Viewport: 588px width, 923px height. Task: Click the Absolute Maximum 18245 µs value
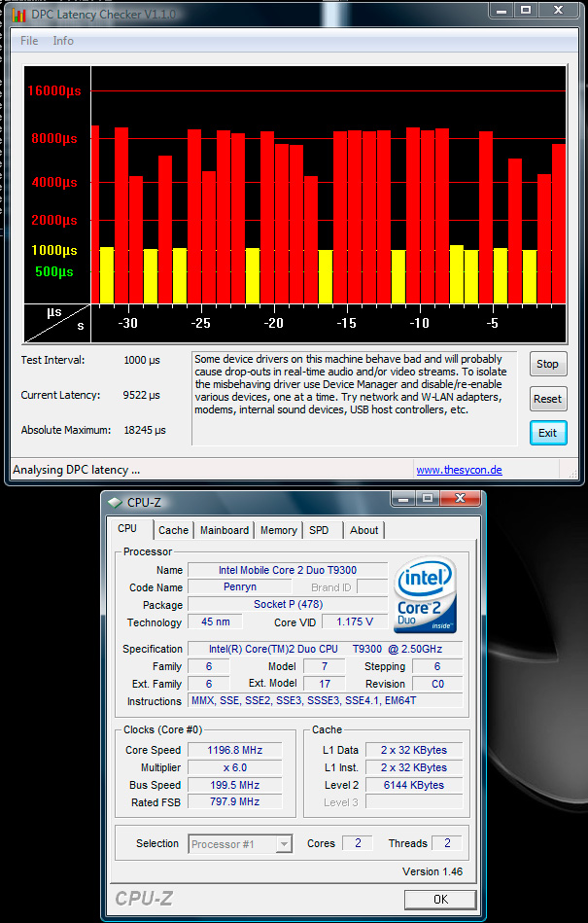pyautogui.click(x=145, y=430)
